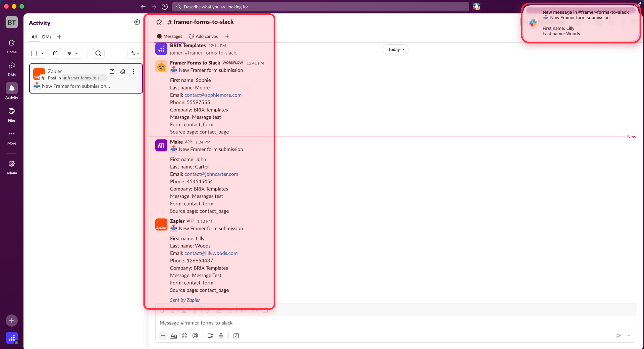Star the framer-forms-to-slack channel
This screenshot has height=349, width=644.
coord(159,22)
